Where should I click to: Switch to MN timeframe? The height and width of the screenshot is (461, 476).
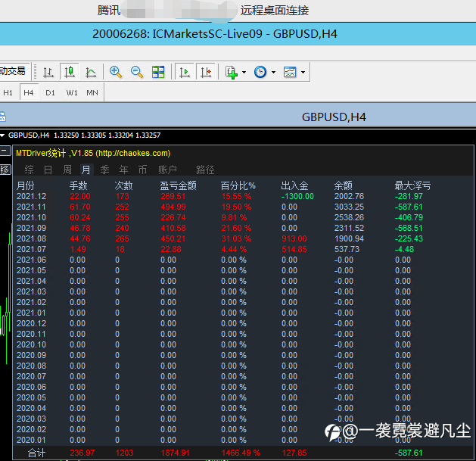(92, 92)
